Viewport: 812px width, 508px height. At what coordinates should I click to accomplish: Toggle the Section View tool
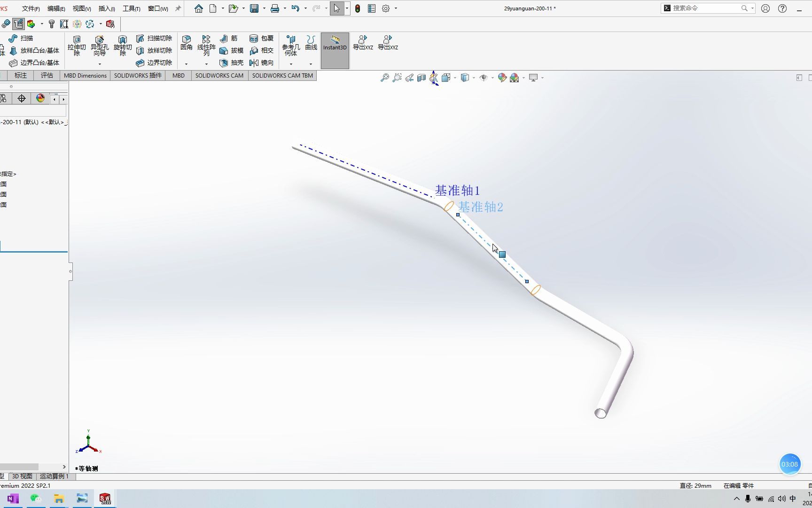click(421, 78)
